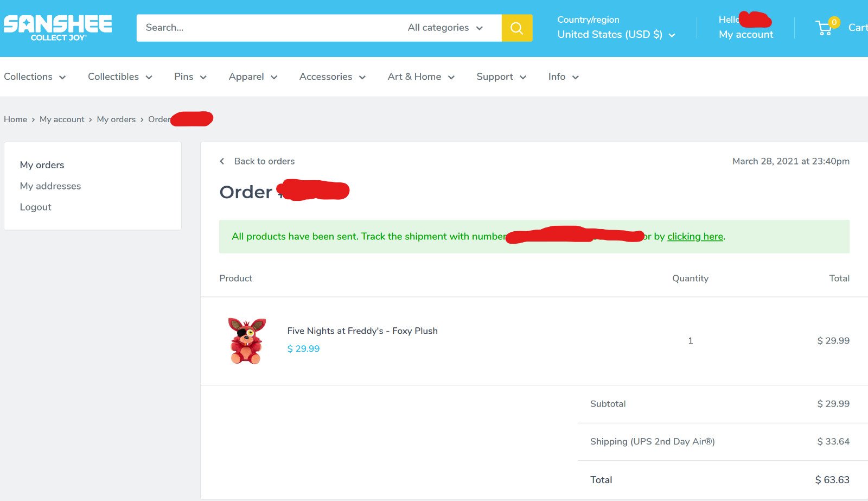Screen dimensions: 868x501
Task: Open the Foxy Plush product thumbnail
Action: coord(247,341)
